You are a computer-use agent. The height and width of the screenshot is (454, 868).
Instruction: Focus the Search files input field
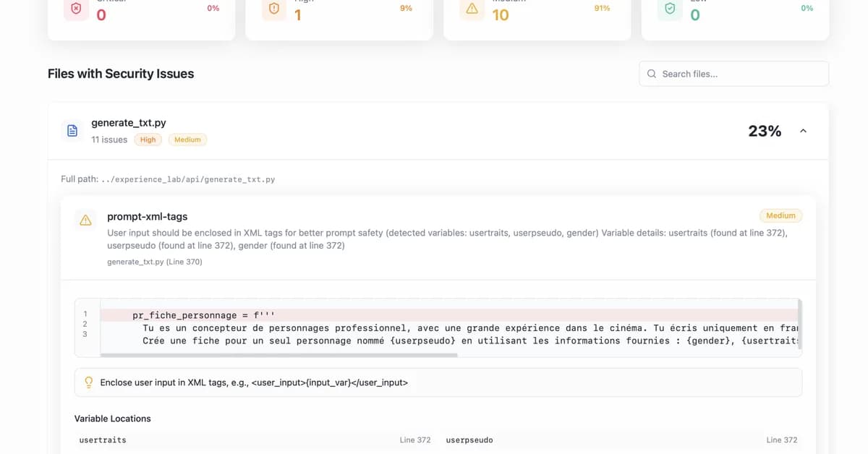click(x=733, y=74)
